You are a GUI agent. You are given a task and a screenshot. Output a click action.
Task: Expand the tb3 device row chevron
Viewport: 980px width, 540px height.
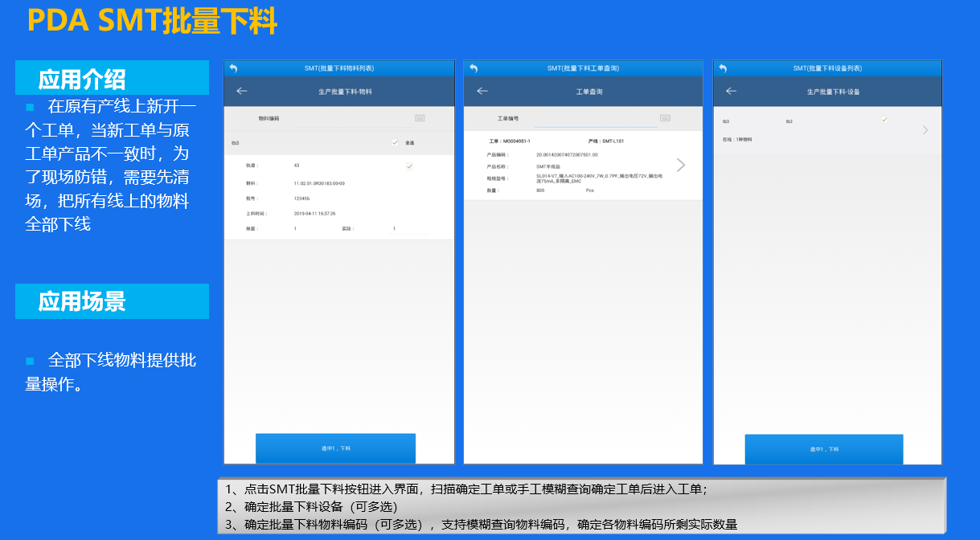[925, 129]
